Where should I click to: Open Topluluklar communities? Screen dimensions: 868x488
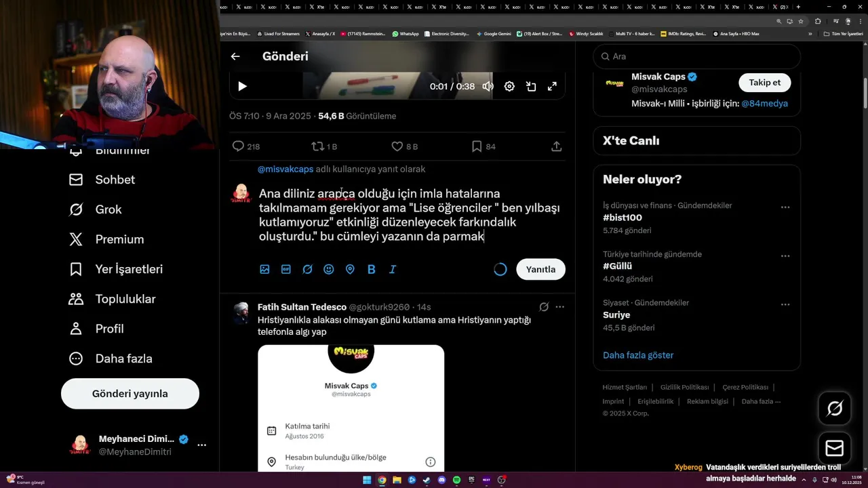pos(113,299)
